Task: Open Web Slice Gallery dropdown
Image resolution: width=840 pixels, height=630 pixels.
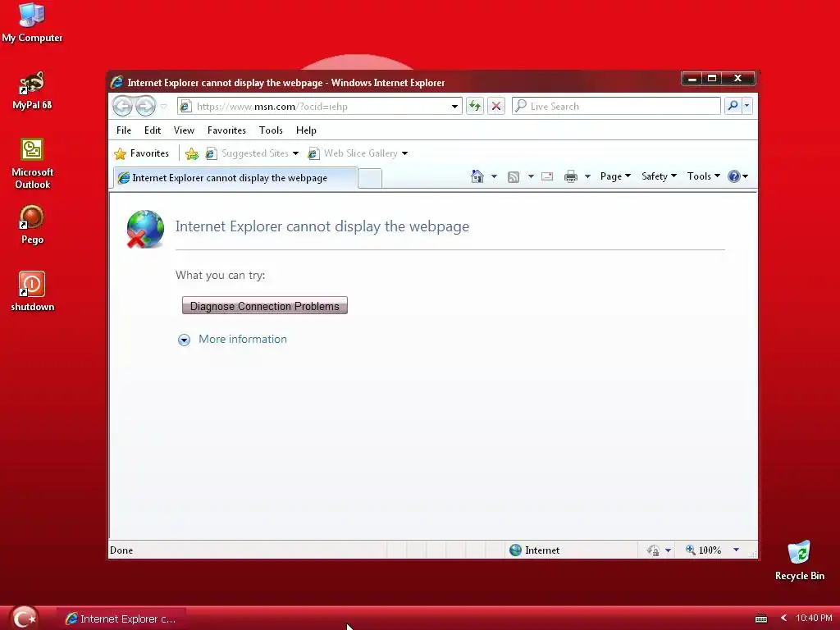Action: click(x=358, y=153)
